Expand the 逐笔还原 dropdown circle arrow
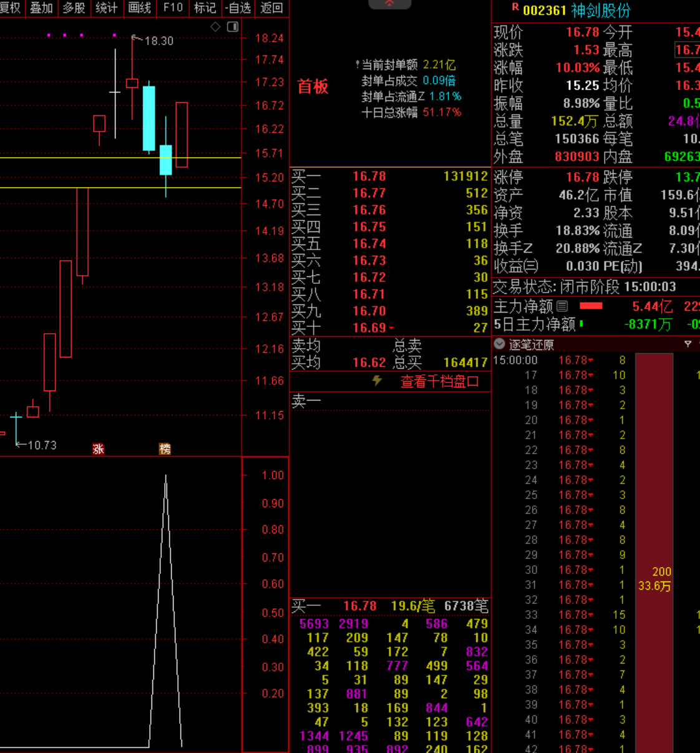 point(499,344)
